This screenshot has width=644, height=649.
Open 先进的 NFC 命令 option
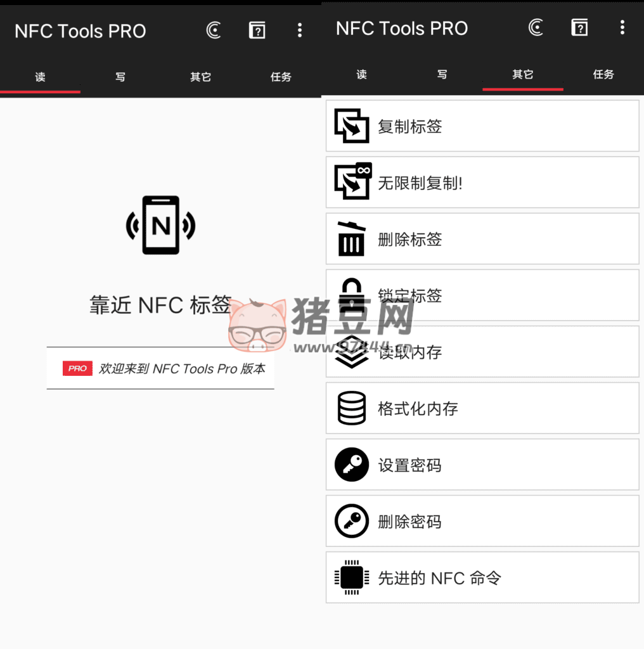click(x=482, y=577)
